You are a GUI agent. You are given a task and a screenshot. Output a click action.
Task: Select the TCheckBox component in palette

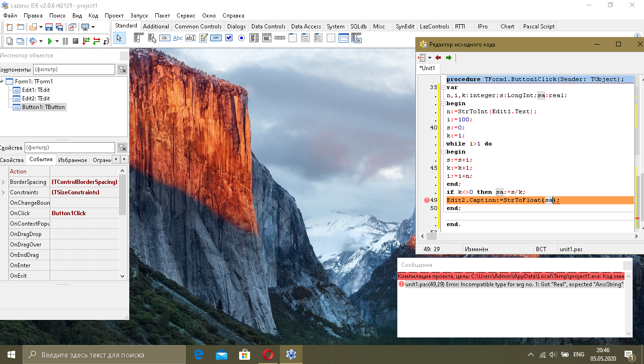229,38
